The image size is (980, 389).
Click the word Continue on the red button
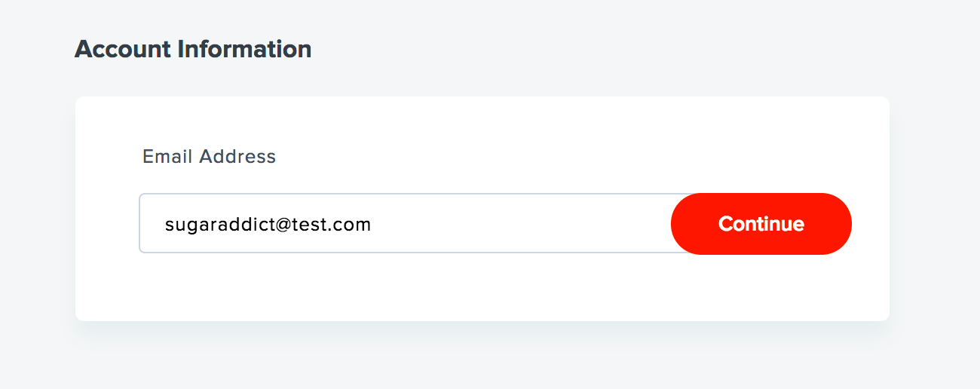click(761, 224)
